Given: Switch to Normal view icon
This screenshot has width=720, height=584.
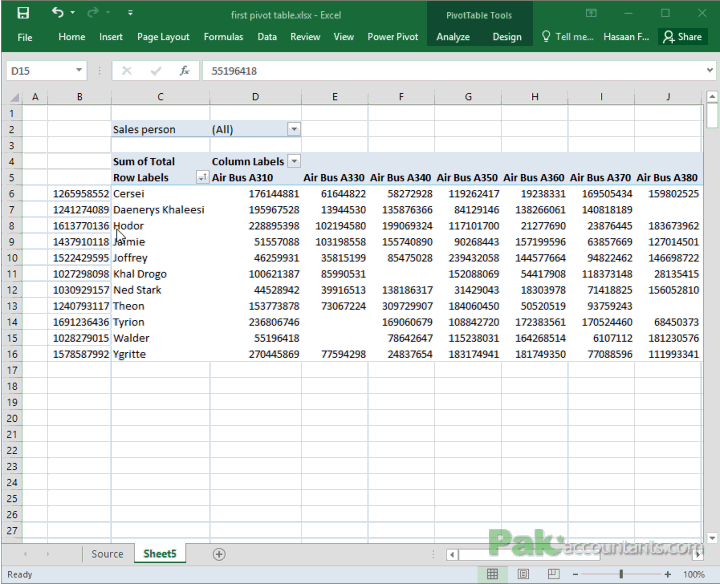Looking at the screenshot, I should pyautogui.click(x=492, y=574).
